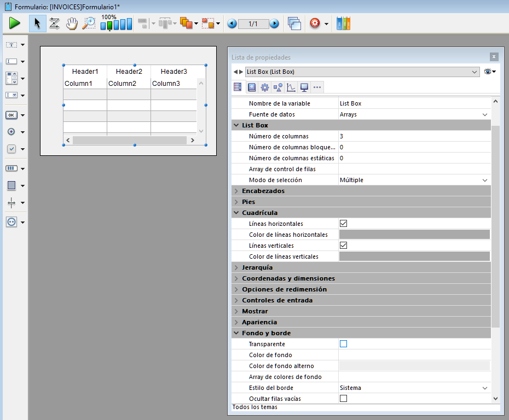Run the form with the green play button
The width and height of the screenshot is (509, 420).
click(15, 24)
